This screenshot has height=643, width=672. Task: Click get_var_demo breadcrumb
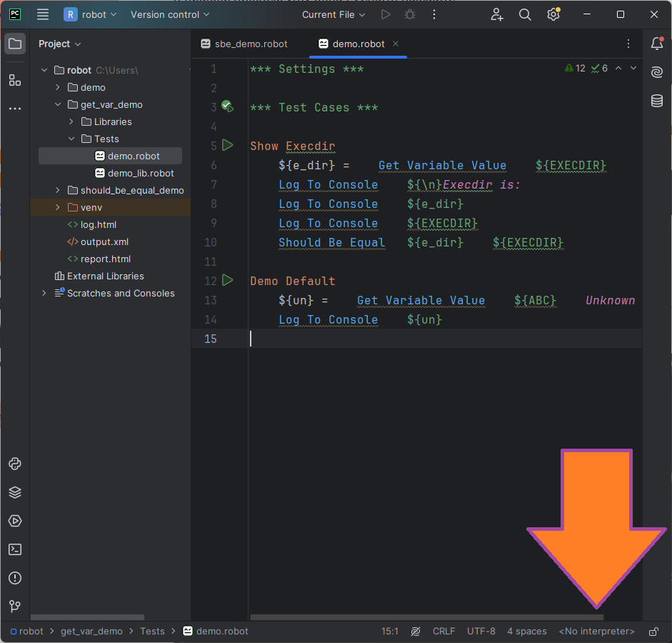pos(91,632)
